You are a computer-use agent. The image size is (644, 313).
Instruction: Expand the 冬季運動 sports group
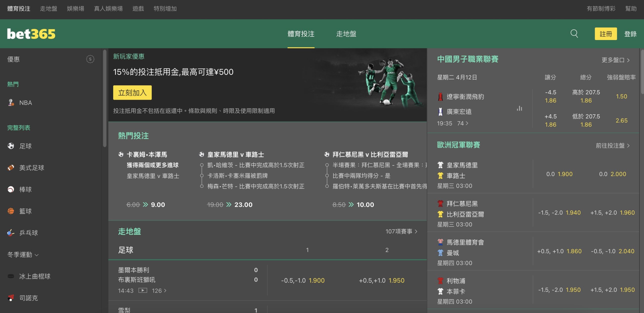tap(23, 255)
